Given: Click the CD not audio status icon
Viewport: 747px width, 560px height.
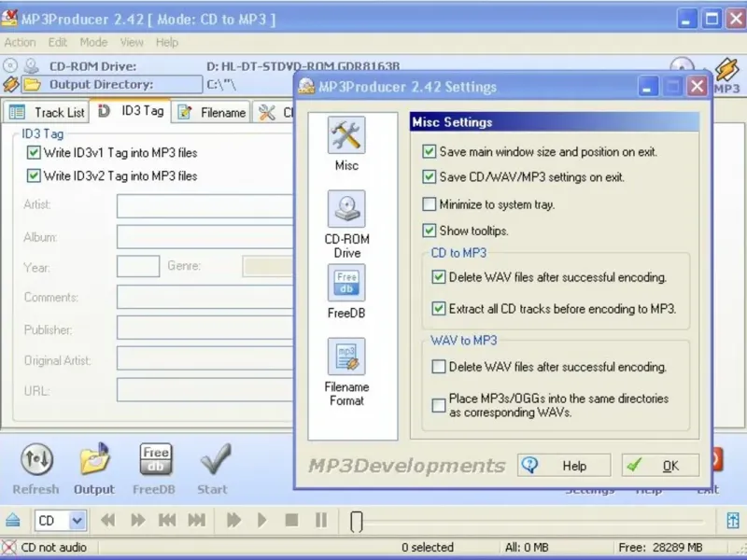Looking at the screenshot, I should 9,547.
